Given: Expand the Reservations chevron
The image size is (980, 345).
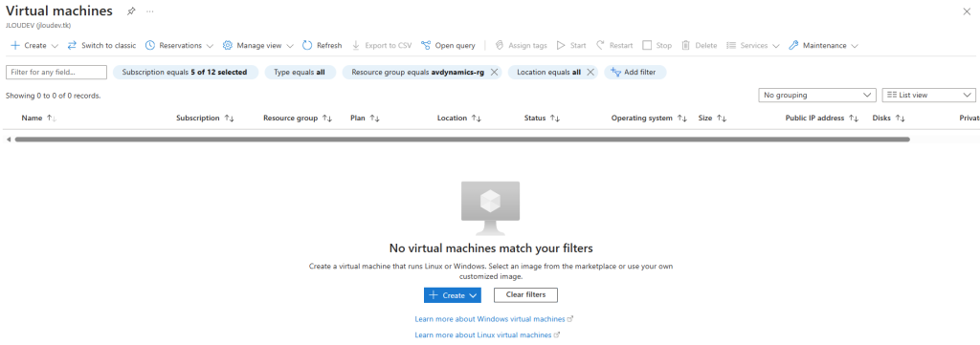Looking at the screenshot, I should click(210, 46).
